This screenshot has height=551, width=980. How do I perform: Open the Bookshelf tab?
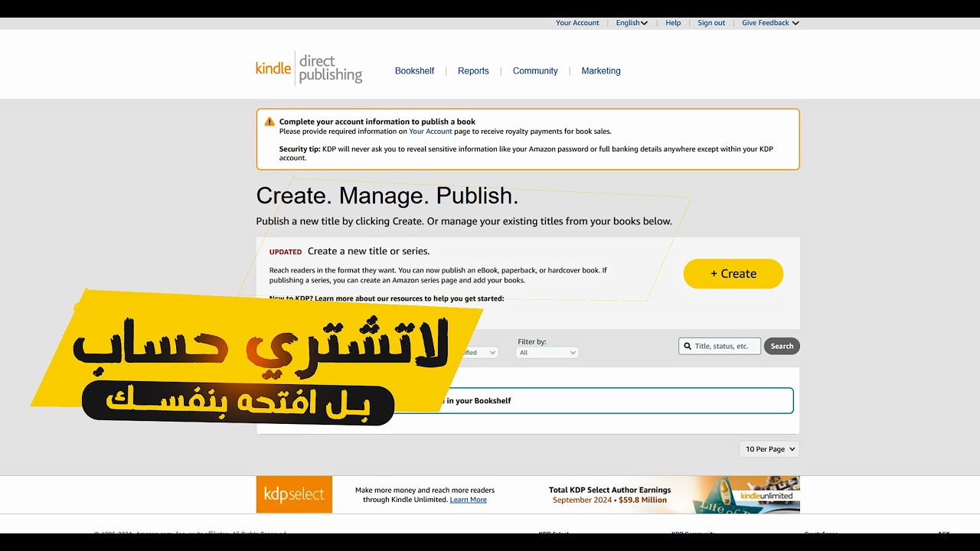[414, 70]
